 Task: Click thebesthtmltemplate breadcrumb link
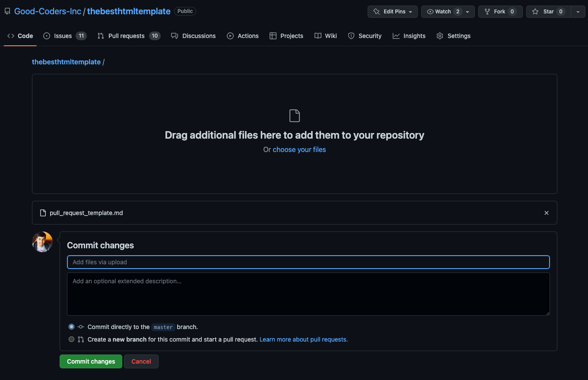point(67,62)
